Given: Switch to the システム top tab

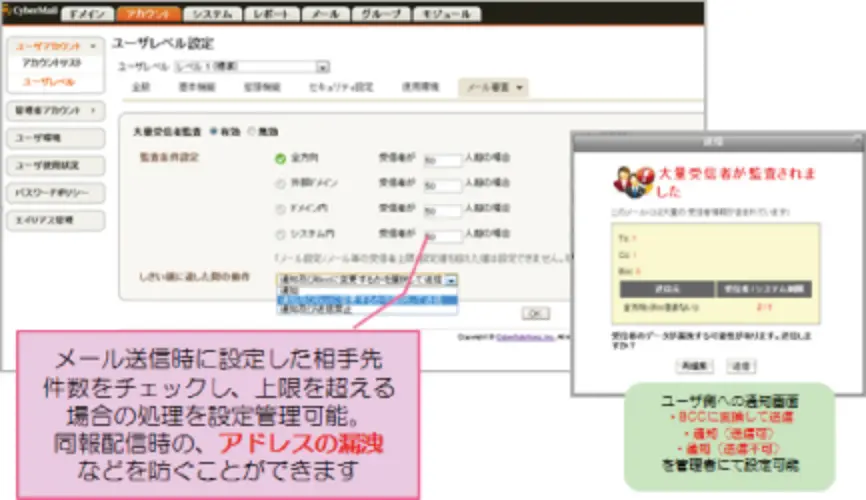Looking at the screenshot, I should (x=213, y=14).
